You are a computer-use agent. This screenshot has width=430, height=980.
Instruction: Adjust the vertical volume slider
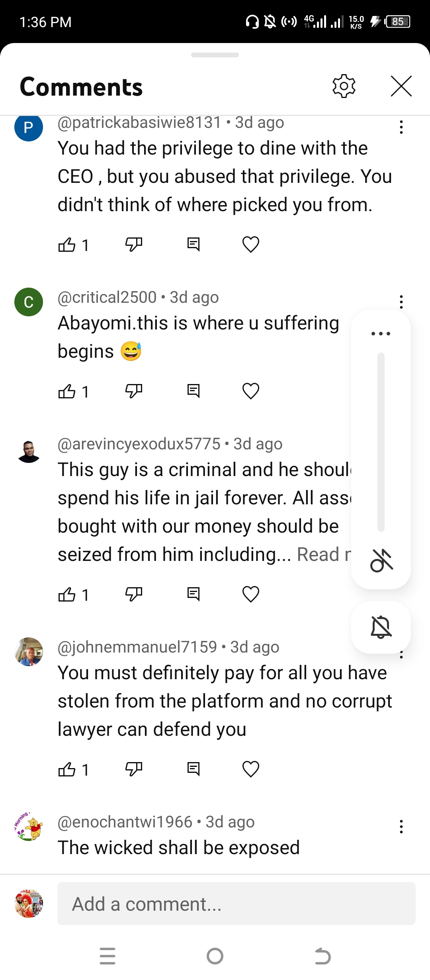(381, 442)
